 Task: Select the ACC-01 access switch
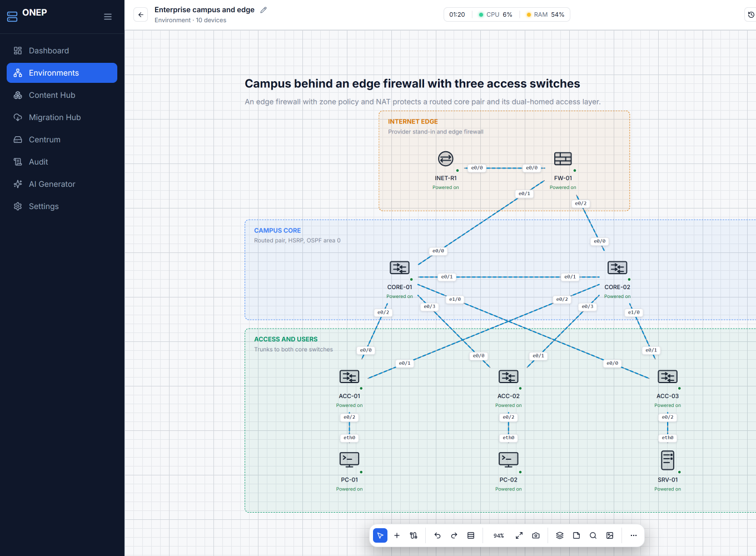[x=350, y=377]
